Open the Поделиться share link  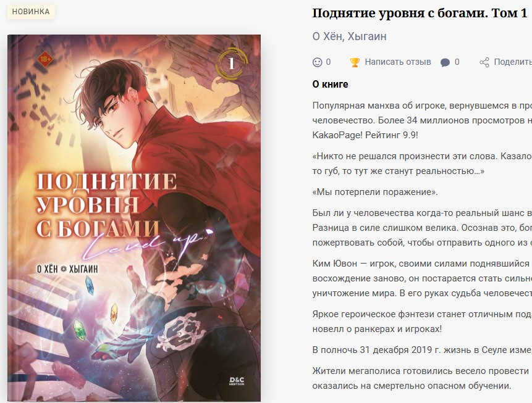(513, 62)
